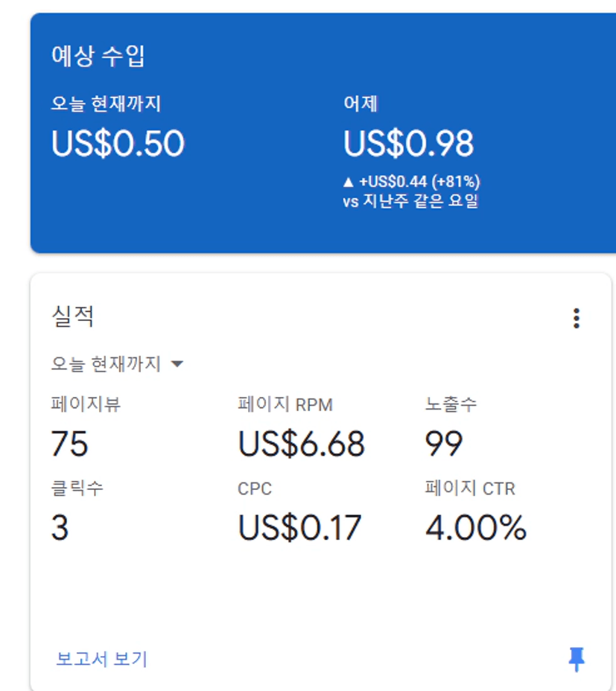This screenshot has width=616, height=691.
Task: Open the 실적 card three-dot menu
Action: (576, 319)
